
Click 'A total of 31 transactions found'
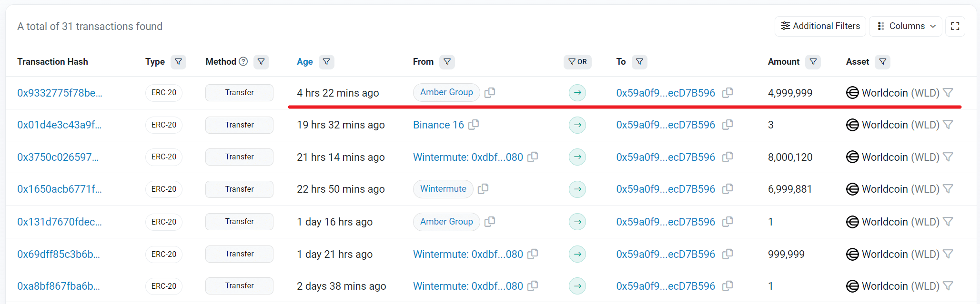click(90, 27)
